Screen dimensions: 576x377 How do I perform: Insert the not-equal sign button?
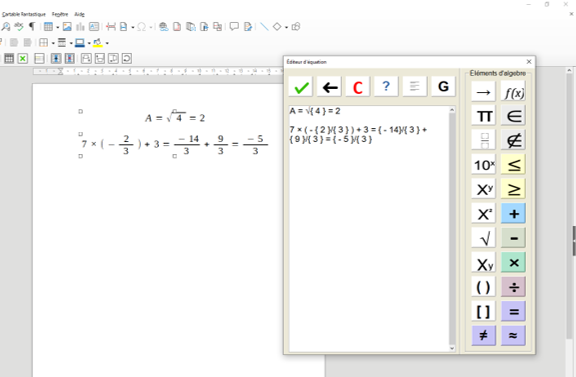pos(483,335)
